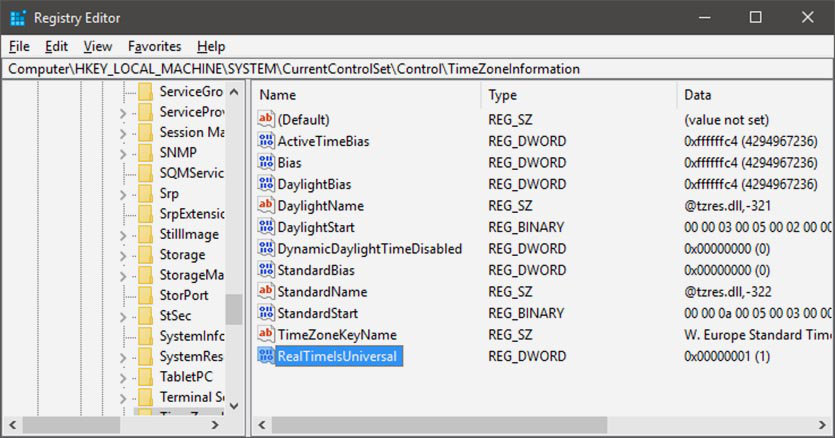835x438 pixels.
Task: Click the tree pane vertical scrollbar down arrow
Action: (233, 406)
